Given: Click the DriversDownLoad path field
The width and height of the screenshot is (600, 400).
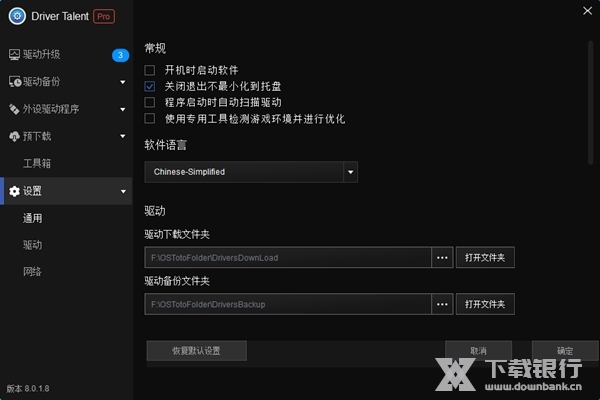Looking at the screenshot, I should (x=288, y=258).
